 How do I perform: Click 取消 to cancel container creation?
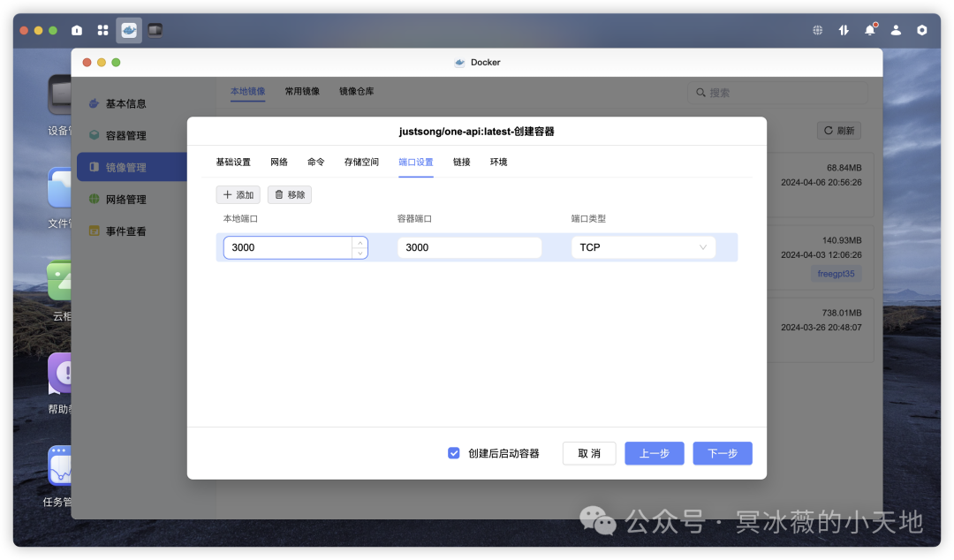(x=589, y=453)
